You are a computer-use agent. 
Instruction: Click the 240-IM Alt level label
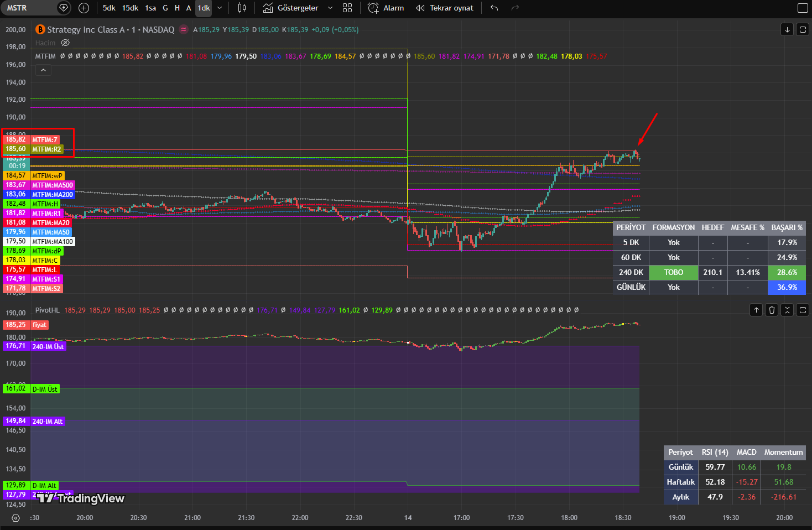tap(48, 422)
